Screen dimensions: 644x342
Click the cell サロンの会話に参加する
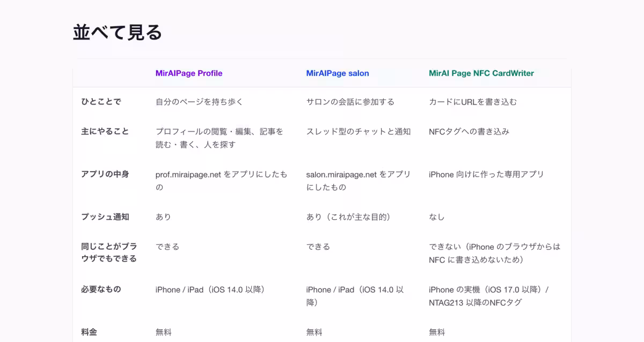coord(350,102)
